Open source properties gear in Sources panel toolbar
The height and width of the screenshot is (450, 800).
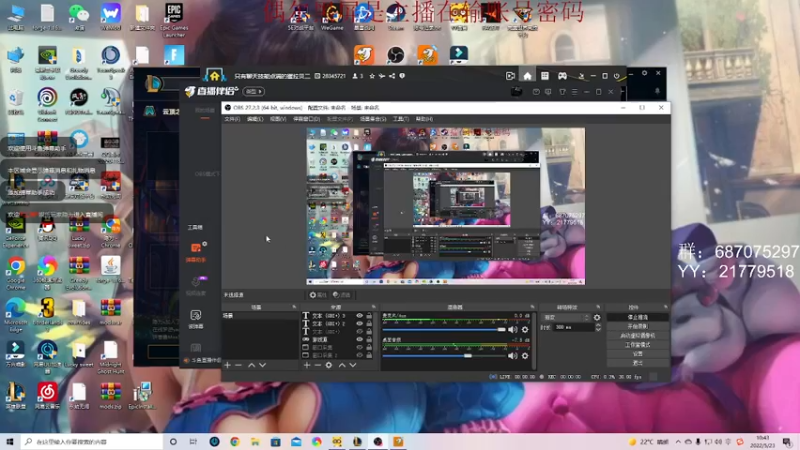pos(329,365)
